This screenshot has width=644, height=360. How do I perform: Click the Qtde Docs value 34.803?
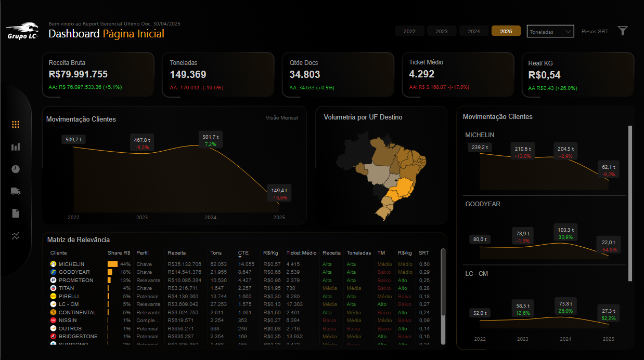click(x=305, y=74)
